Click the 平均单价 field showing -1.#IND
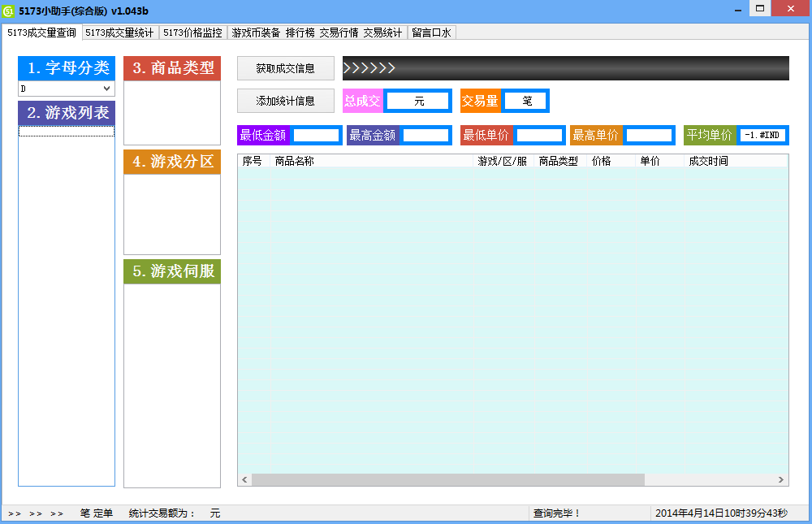This screenshot has width=812, height=524. pos(762,136)
